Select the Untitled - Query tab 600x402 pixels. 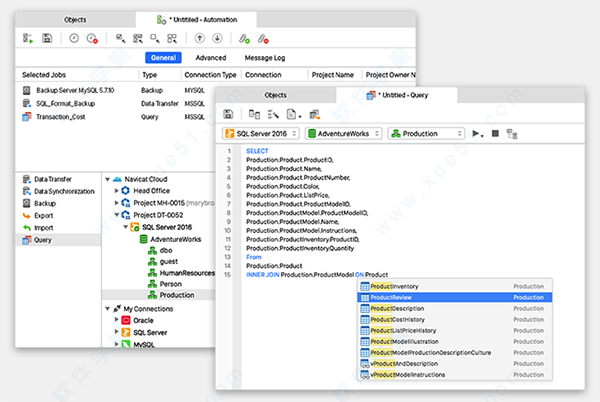pyautogui.click(x=397, y=95)
